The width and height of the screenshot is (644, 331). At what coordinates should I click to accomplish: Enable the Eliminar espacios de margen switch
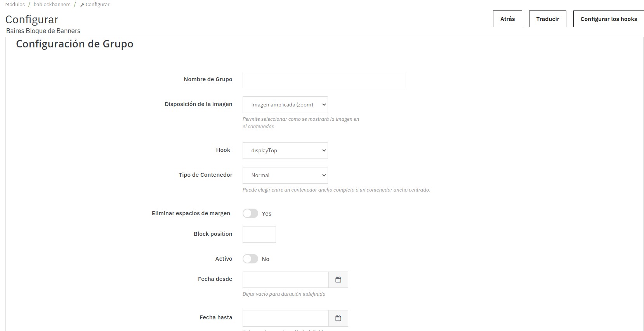click(250, 213)
